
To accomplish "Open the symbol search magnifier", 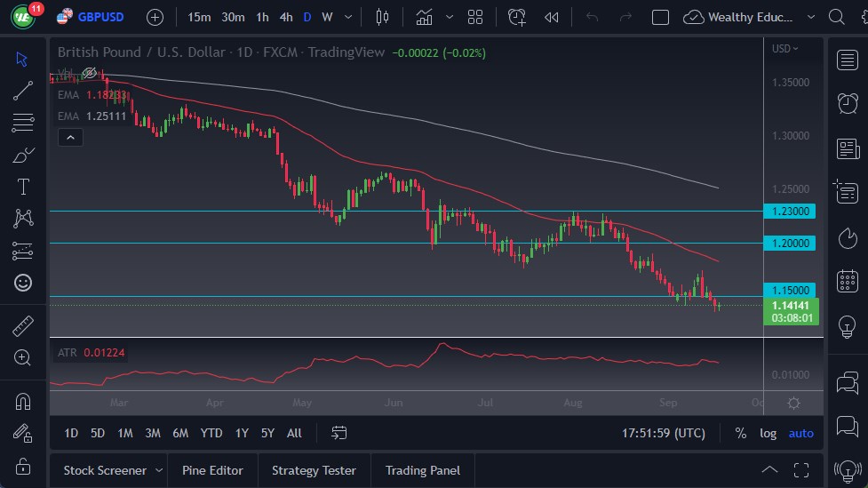I will (x=836, y=17).
